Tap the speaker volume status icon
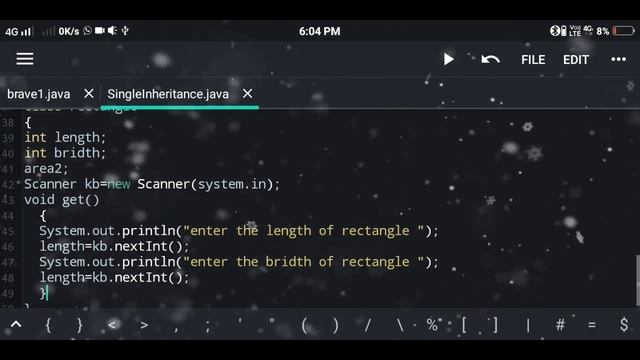 (112, 31)
